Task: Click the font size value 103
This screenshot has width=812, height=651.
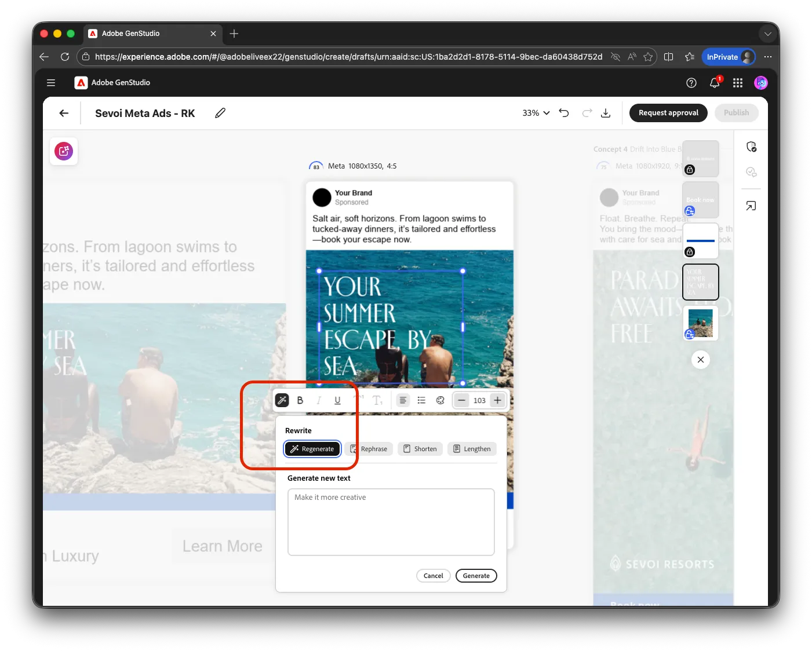Action: [x=479, y=400]
